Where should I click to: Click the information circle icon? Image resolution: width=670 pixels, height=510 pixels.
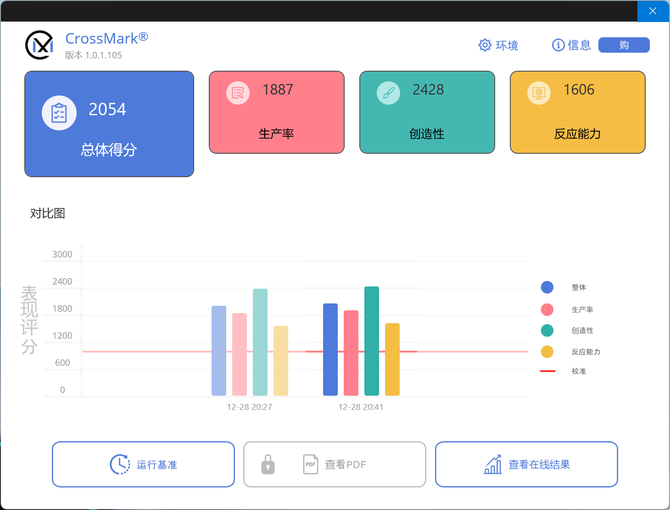(x=558, y=45)
